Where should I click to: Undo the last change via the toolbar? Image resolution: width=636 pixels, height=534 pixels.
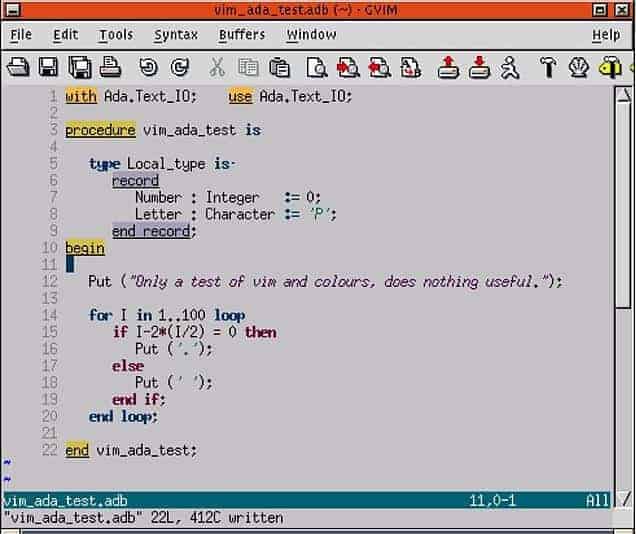click(148, 68)
